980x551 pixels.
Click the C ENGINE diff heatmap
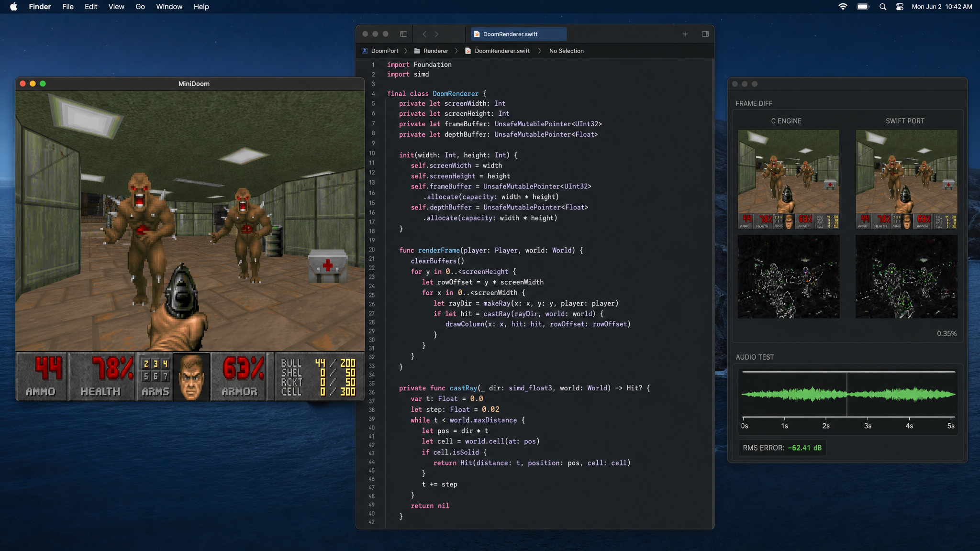[x=788, y=276]
